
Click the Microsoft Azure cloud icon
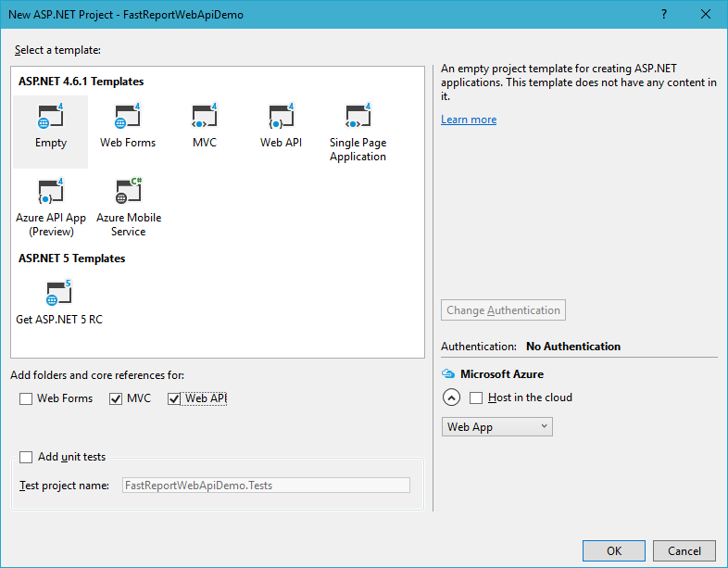[448, 373]
